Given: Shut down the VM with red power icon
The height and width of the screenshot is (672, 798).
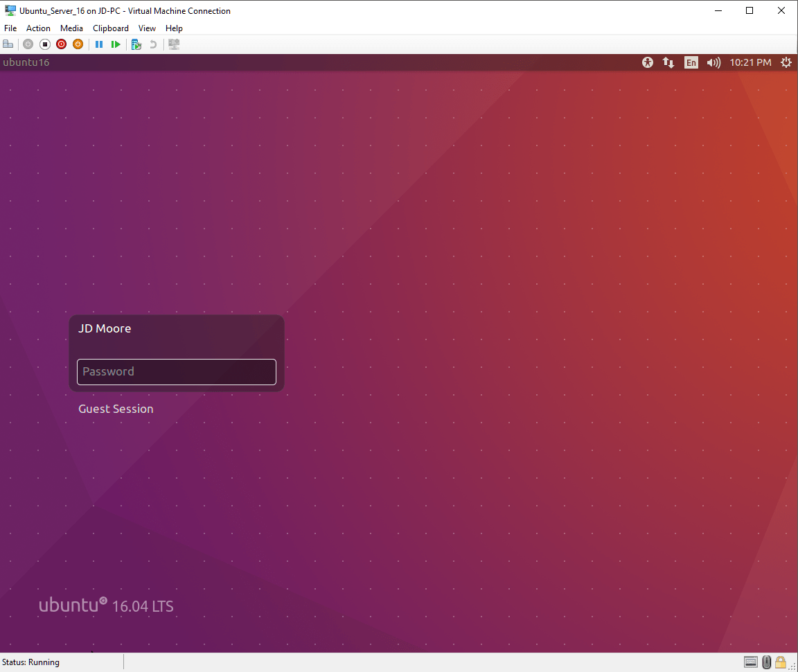Looking at the screenshot, I should click(61, 44).
